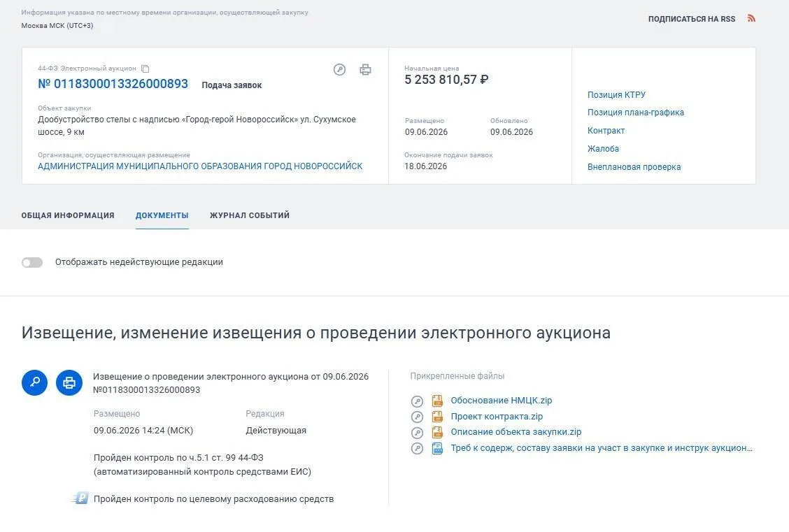Click Действующая revision status text
Image resolution: width=789 pixels, height=532 pixels.
(276, 431)
